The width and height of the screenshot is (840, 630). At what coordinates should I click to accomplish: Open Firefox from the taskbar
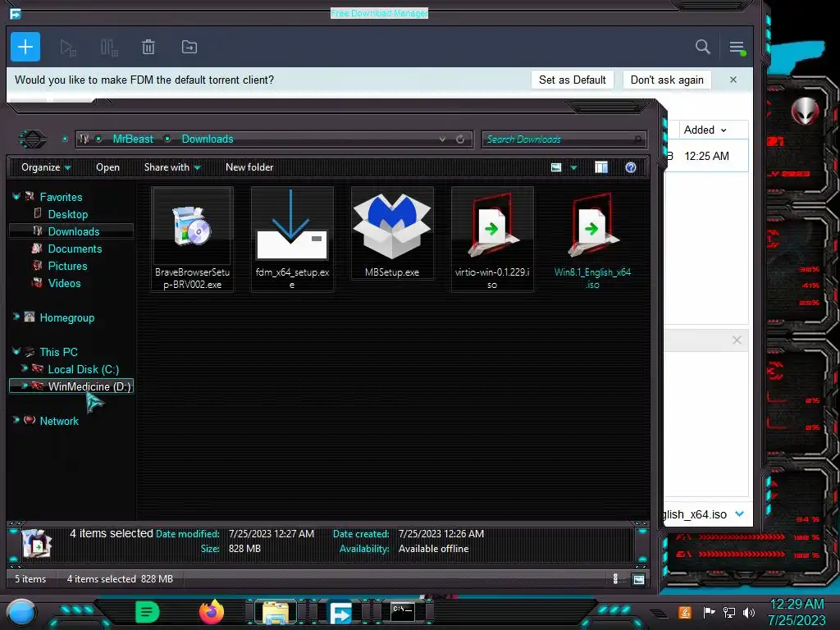tap(212, 612)
